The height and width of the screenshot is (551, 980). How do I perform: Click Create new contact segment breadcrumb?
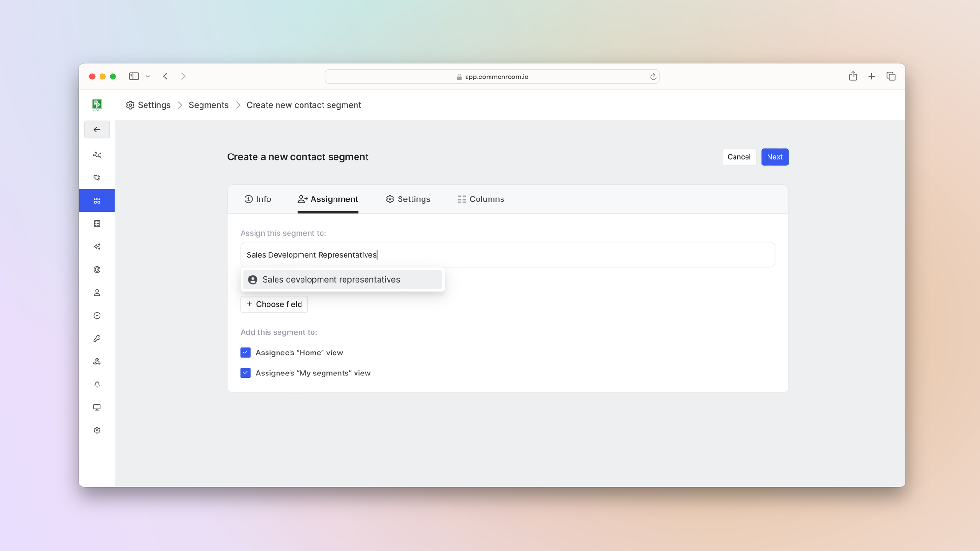(x=304, y=105)
